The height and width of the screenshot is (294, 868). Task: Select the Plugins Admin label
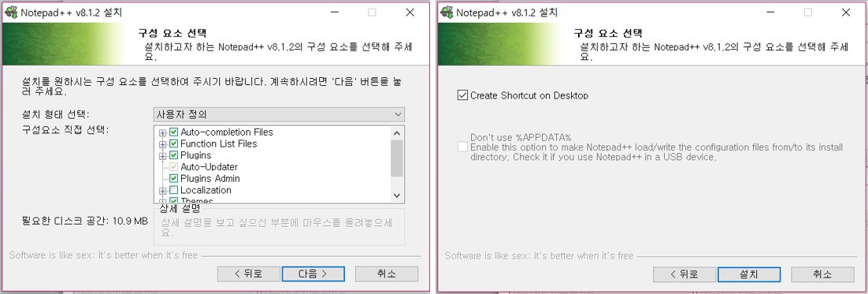(x=210, y=178)
